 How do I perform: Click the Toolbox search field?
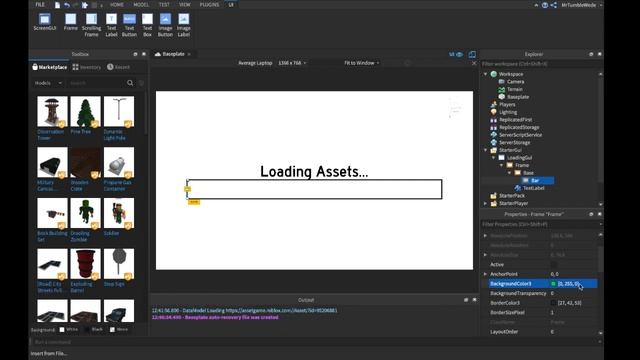[97, 83]
